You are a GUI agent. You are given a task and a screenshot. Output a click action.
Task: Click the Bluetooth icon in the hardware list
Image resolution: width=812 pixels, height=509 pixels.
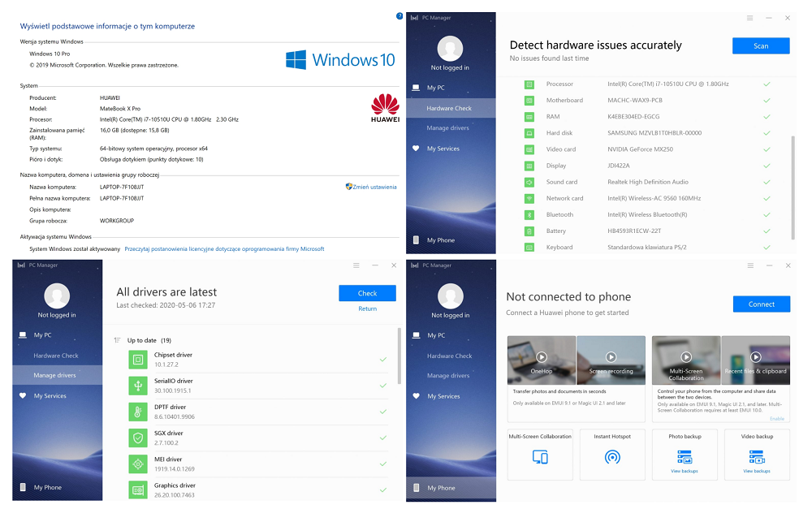pyautogui.click(x=529, y=215)
